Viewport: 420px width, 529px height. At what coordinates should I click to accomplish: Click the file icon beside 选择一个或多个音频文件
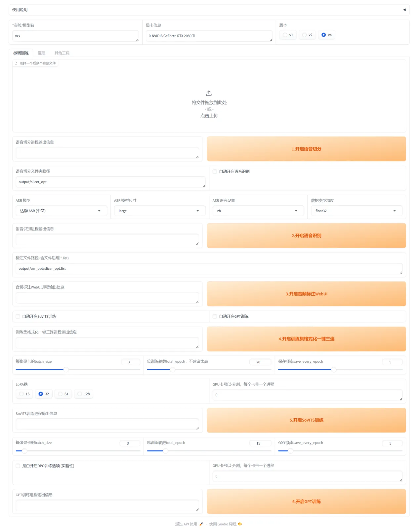[16, 63]
